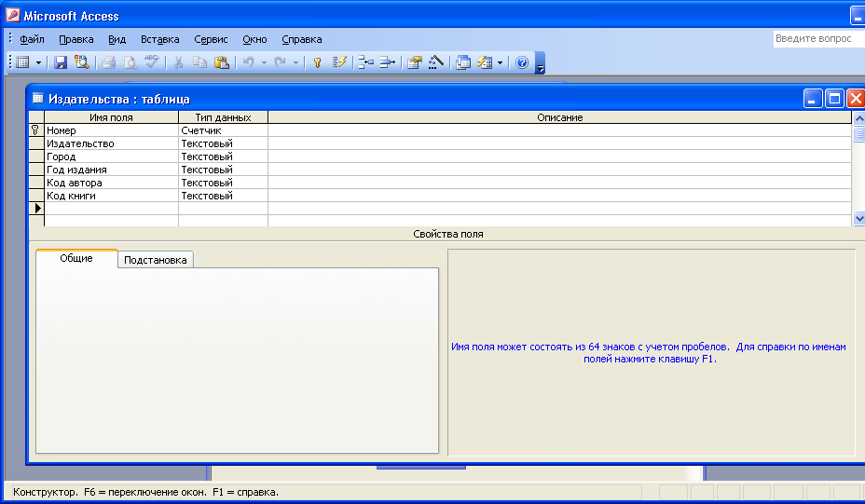Click the Описание column header

coord(560,117)
